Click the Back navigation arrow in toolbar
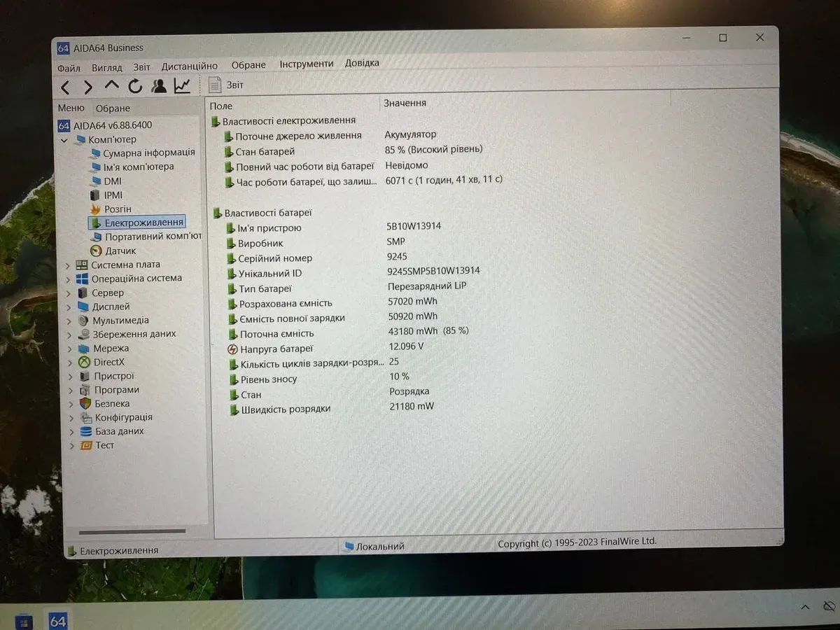840x630 pixels. point(65,87)
